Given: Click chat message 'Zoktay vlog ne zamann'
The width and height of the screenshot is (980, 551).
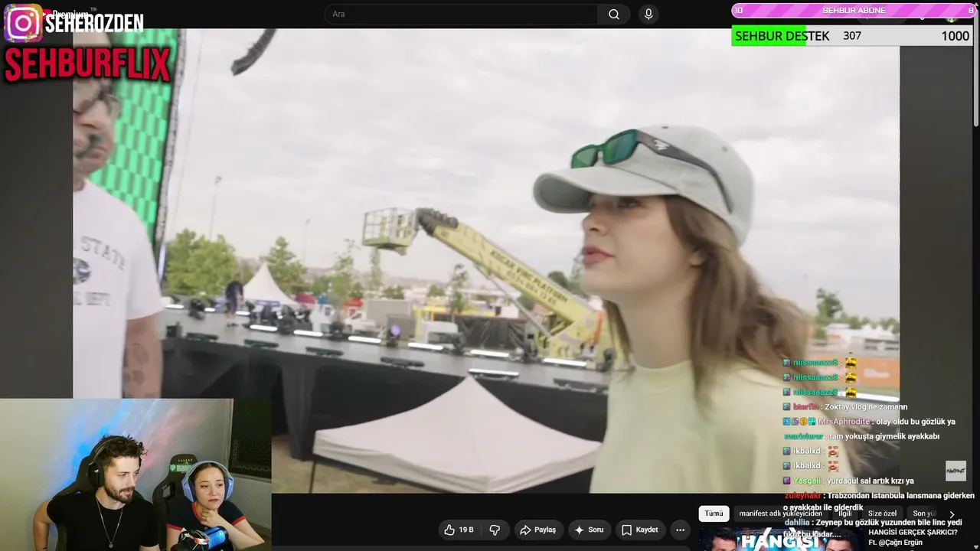Looking at the screenshot, I should [864, 407].
